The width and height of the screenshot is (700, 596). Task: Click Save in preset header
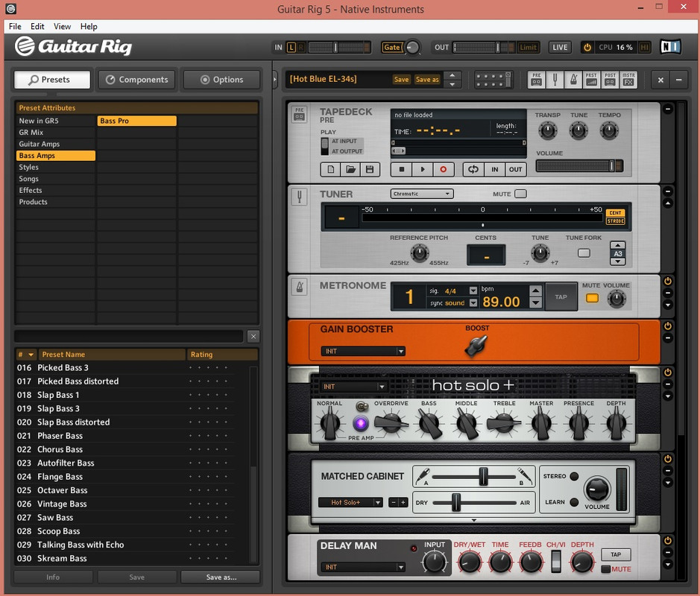(401, 80)
